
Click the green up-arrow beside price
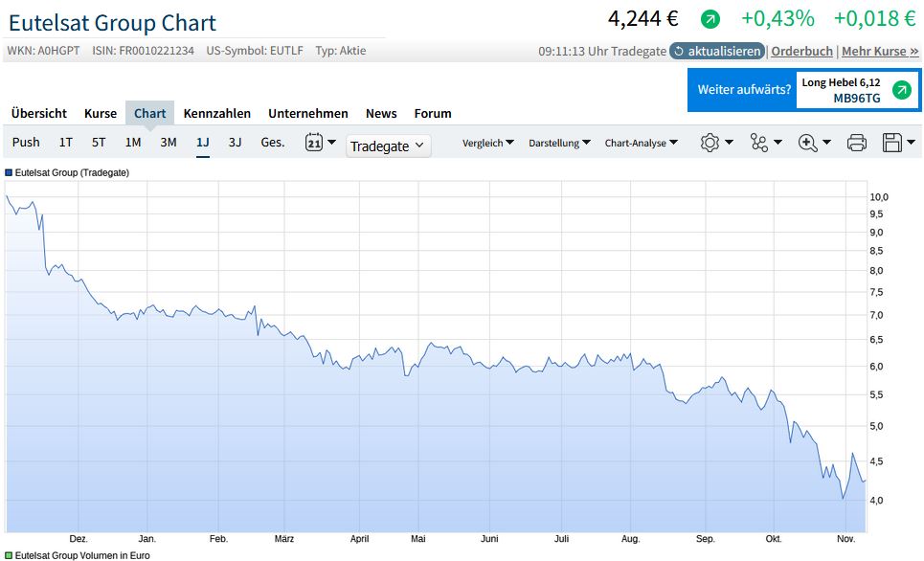click(710, 19)
